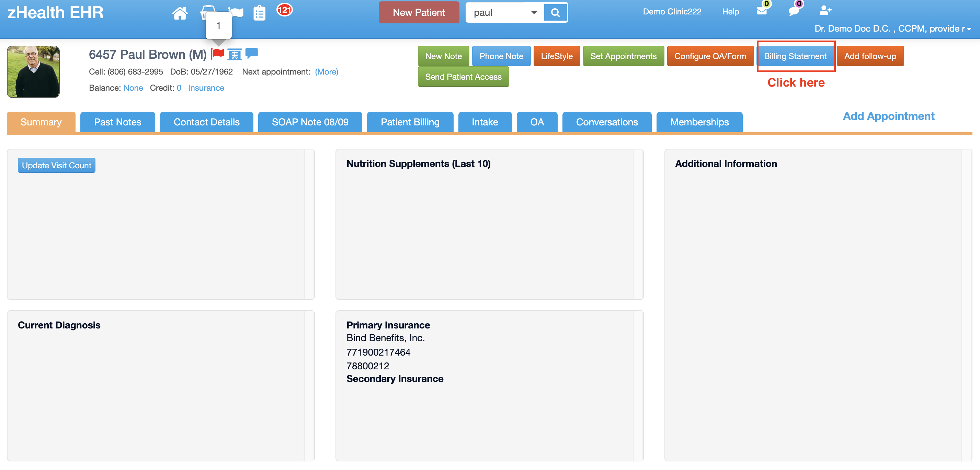Image resolution: width=980 pixels, height=470 pixels.
Task: Click the Add Appointment link
Action: [x=888, y=116]
